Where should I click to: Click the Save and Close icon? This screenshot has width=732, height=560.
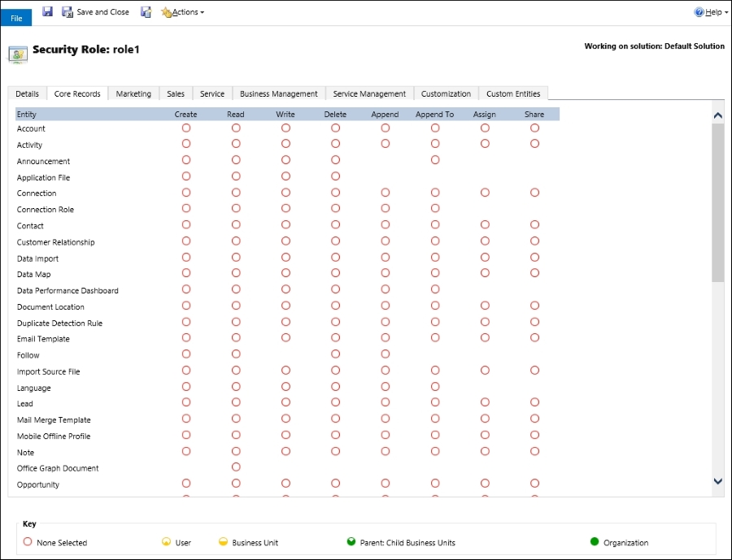(x=68, y=12)
